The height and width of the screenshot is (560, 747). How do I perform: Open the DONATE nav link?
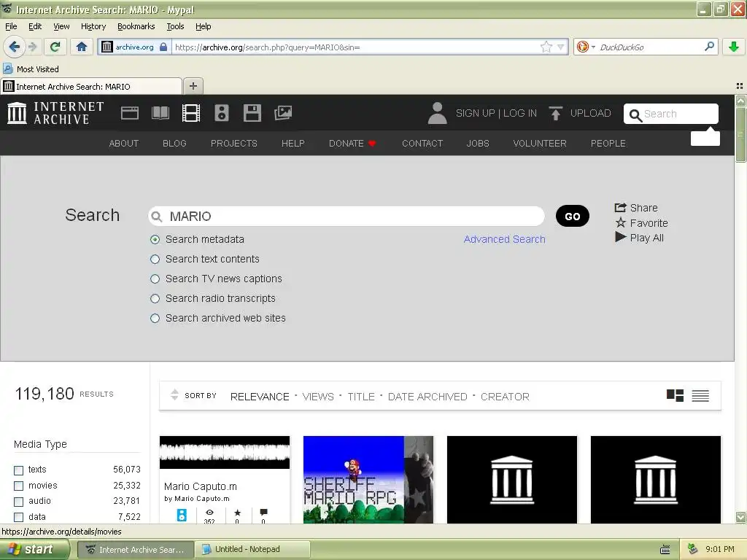click(352, 144)
